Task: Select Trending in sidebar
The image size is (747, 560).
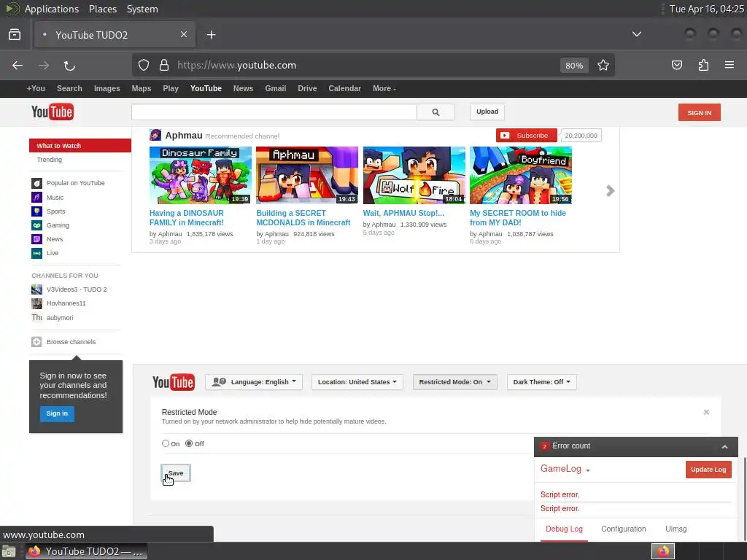Action: (x=50, y=160)
